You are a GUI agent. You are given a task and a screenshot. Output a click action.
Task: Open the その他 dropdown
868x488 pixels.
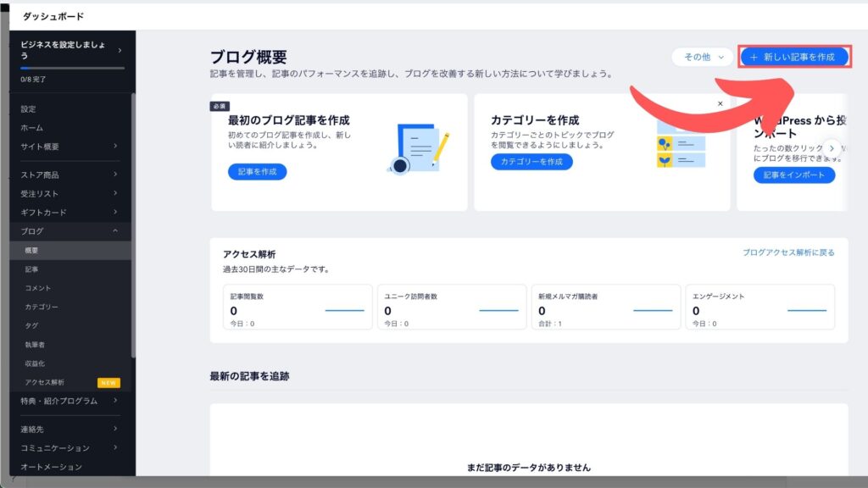tap(703, 57)
